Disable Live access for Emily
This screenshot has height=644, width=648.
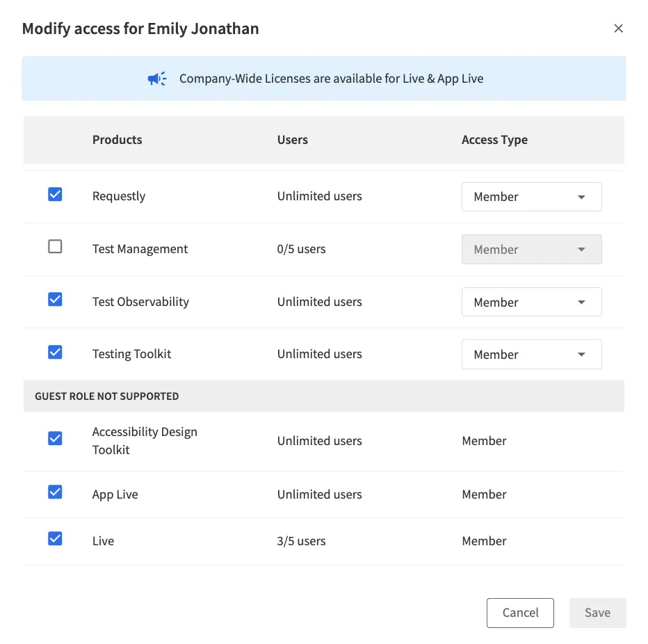pyautogui.click(x=55, y=538)
